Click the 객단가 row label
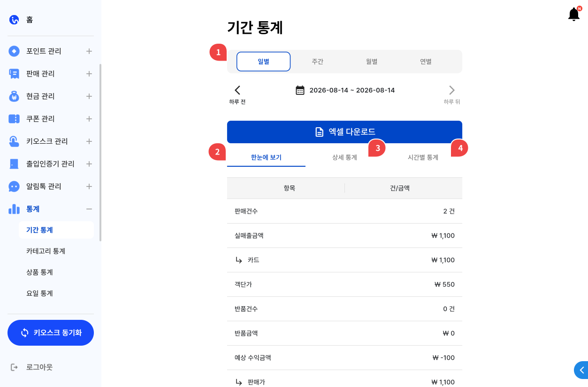 243,285
